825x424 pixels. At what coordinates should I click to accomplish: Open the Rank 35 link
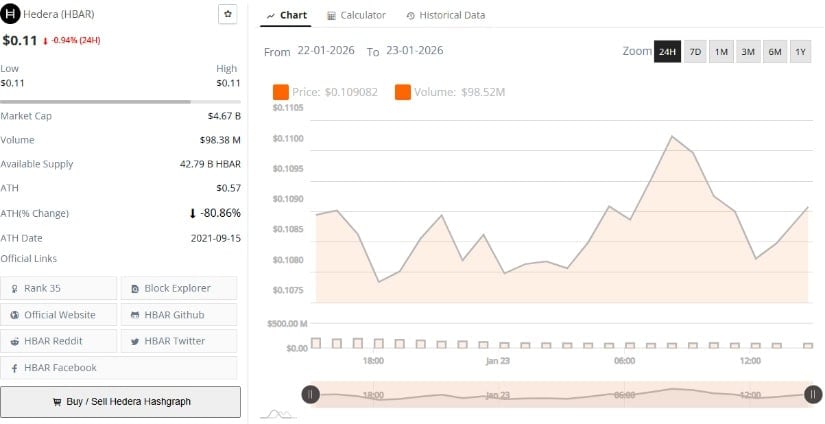point(59,288)
